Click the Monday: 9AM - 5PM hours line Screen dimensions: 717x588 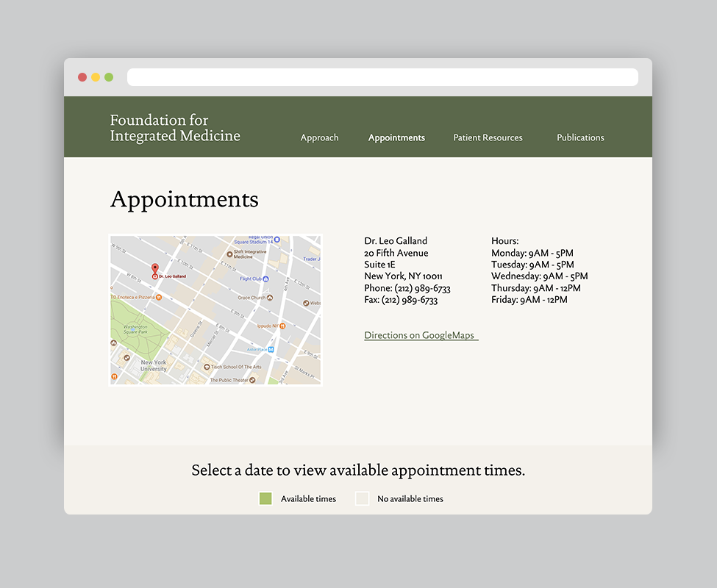click(x=532, y=253)
